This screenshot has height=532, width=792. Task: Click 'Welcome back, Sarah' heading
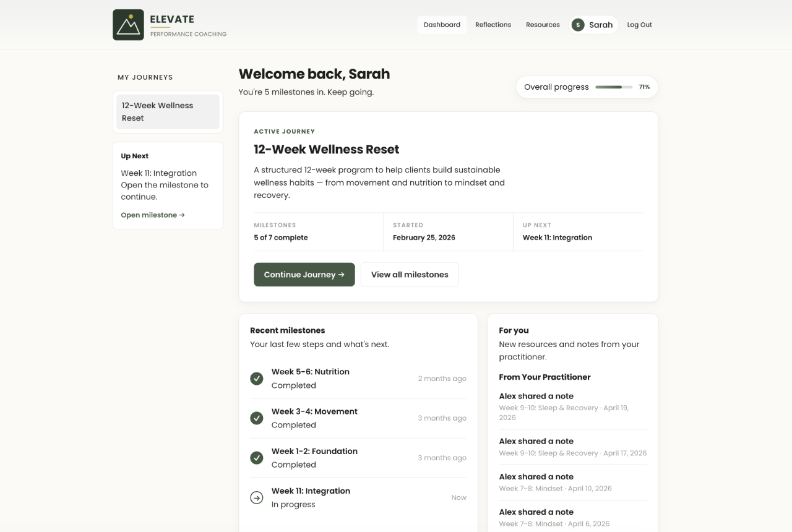pos(314,74)
